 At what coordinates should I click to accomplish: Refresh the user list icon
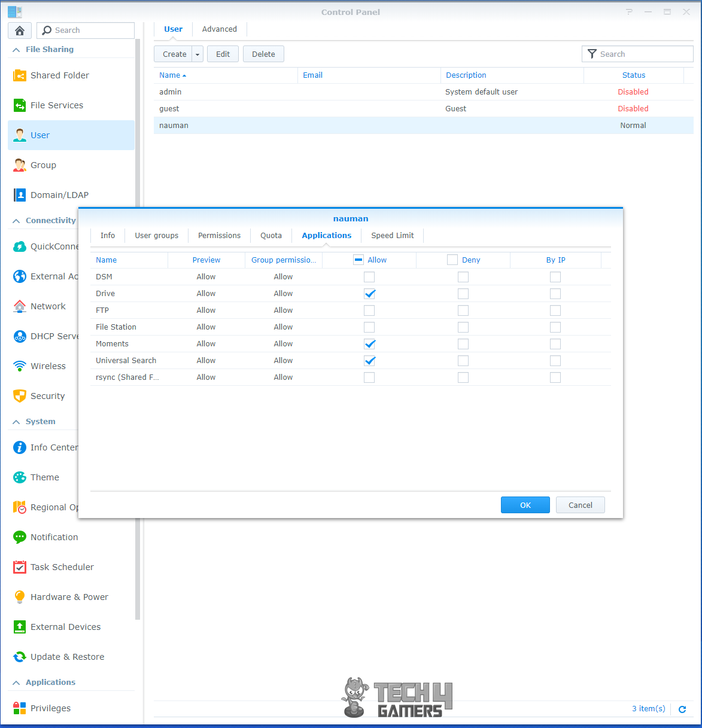click(x=682, y=709)
